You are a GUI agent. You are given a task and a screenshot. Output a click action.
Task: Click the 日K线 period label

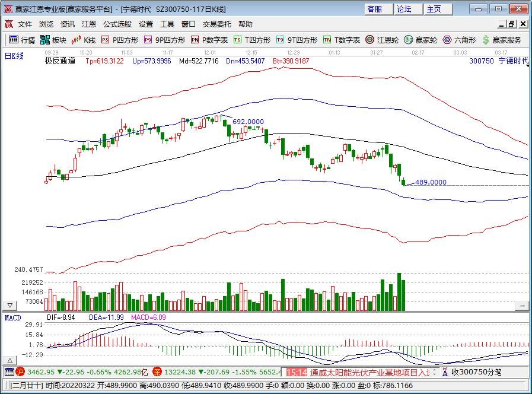pos(14,56)
